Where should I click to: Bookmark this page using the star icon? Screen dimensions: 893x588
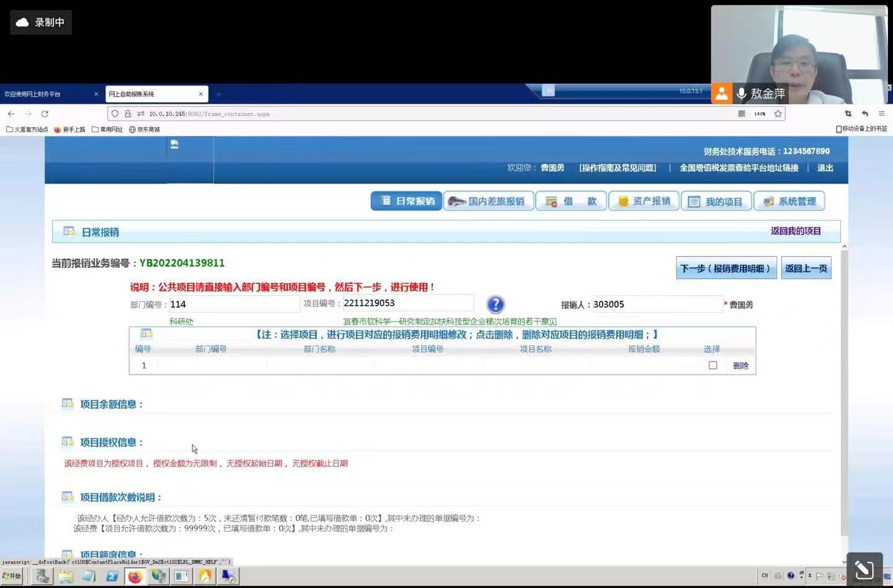pos(778,114)
